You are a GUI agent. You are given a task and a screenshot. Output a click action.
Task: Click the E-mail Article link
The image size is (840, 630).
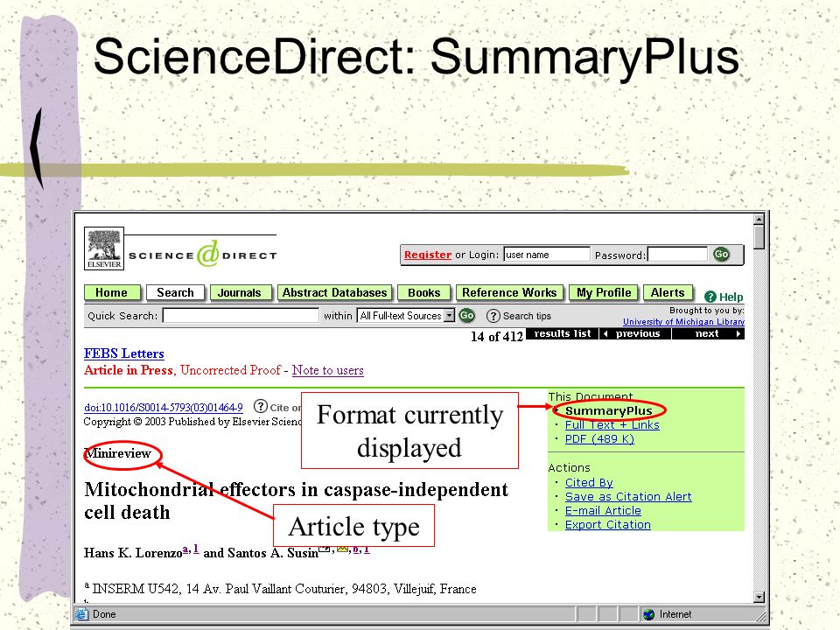pyautogui.click(x=603, y=510)
